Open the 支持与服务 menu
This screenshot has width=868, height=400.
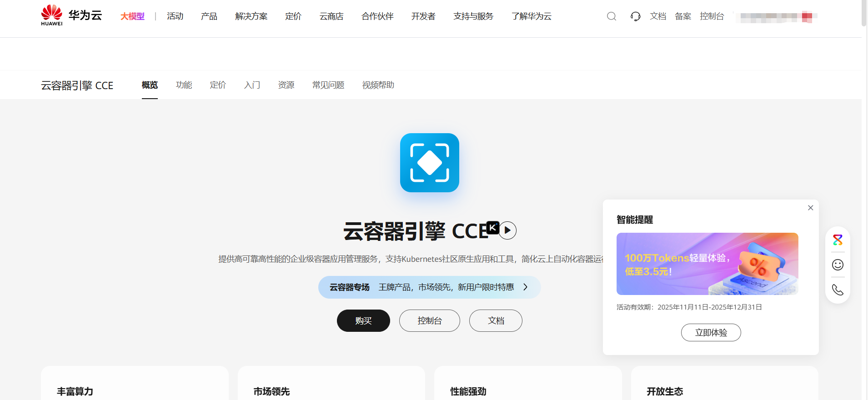(x=473, y=16)
